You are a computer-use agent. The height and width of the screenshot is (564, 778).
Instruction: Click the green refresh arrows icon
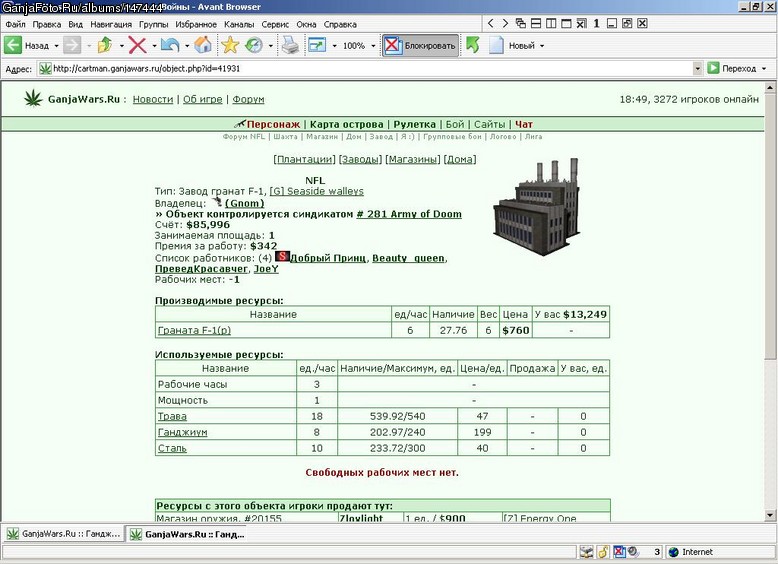pyautogui.click(x=473, y=46)
